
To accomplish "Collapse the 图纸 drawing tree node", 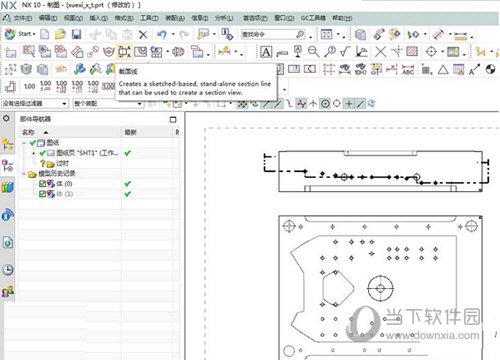I will point(24,143).
